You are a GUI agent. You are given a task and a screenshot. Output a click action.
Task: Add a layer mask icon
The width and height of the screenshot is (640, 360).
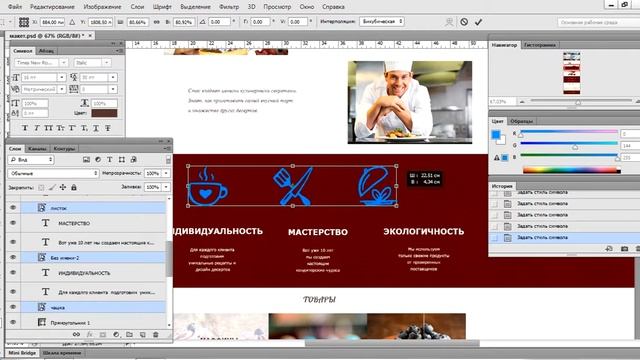coord(103,335)
